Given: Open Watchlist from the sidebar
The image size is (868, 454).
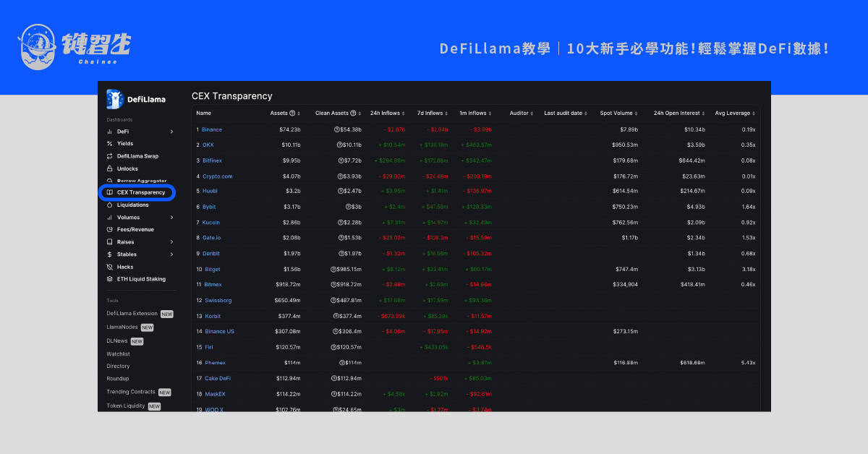Looking at the screenshot, I should (x=118, y=354).
